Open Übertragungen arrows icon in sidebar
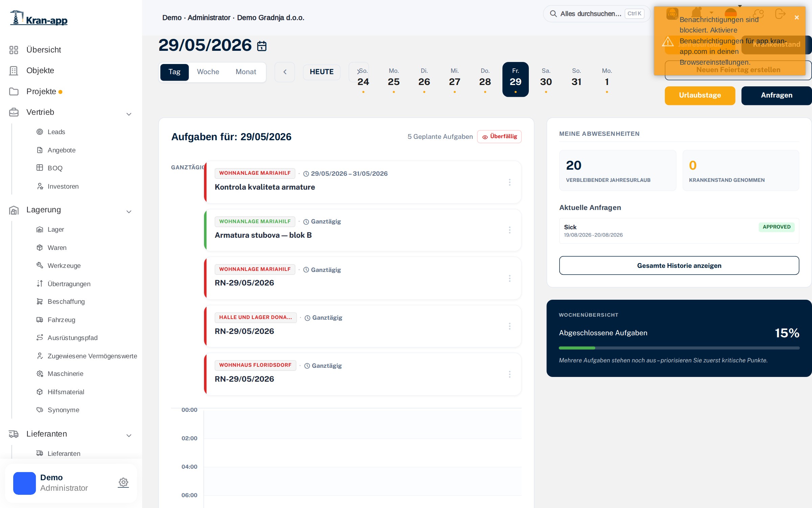812x508 pixels. pyautogui.click(x=40, y=284)
